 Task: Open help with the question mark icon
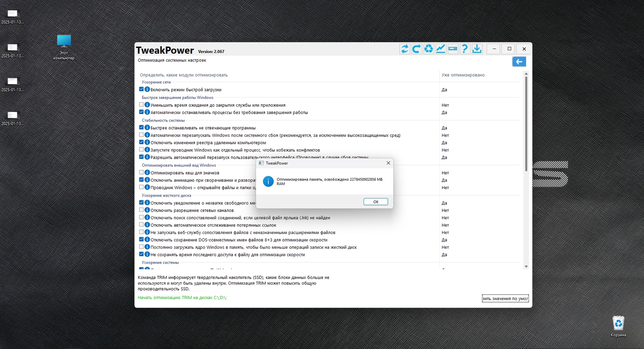[x=465, y=49]
